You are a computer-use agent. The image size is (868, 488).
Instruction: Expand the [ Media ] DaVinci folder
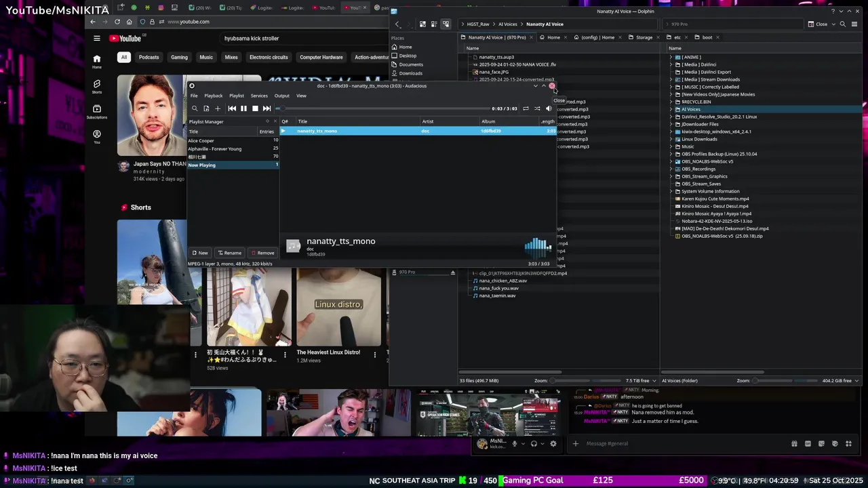click(x=671, y=64)
